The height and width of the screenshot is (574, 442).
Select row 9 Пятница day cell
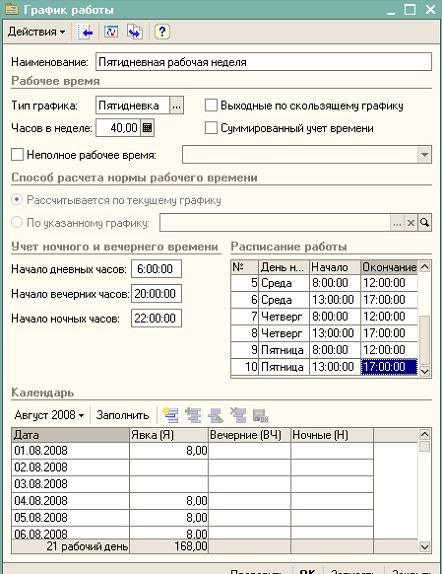(284, 350)
